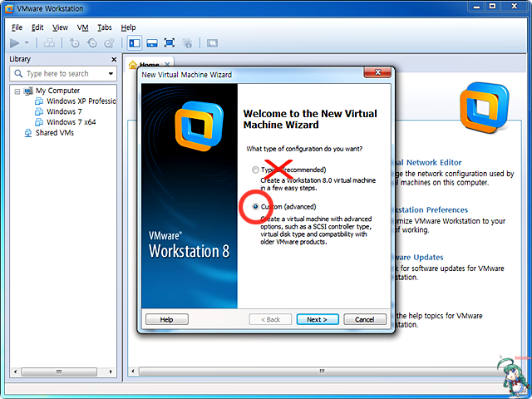This screenshot has width=532, height=399.
Task: Open the VM menu
Action: 83,27
